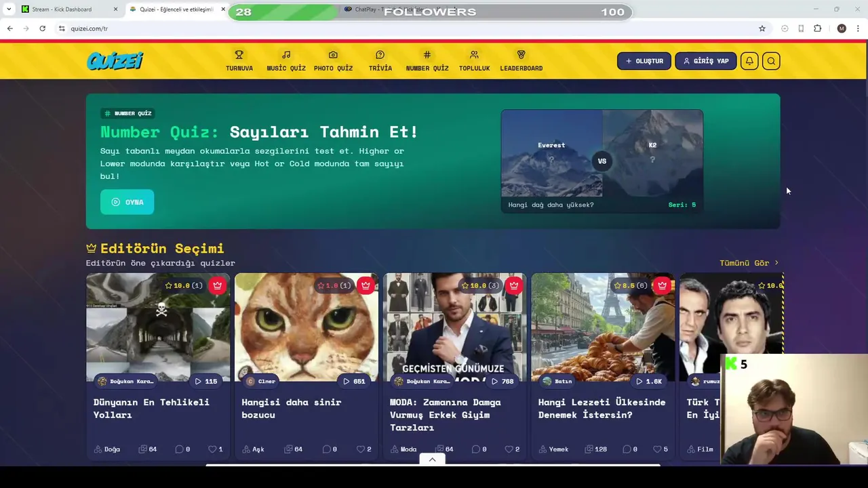This screenshot has width=868, height=488.
Task: Click the 8.5 (6) star rating badge
Action: (631, 285)
